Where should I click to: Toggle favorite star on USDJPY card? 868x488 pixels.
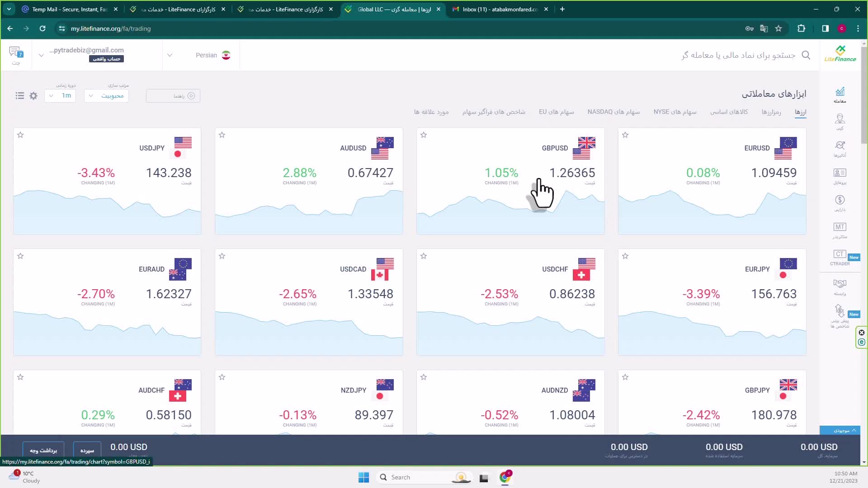[20, 135]
